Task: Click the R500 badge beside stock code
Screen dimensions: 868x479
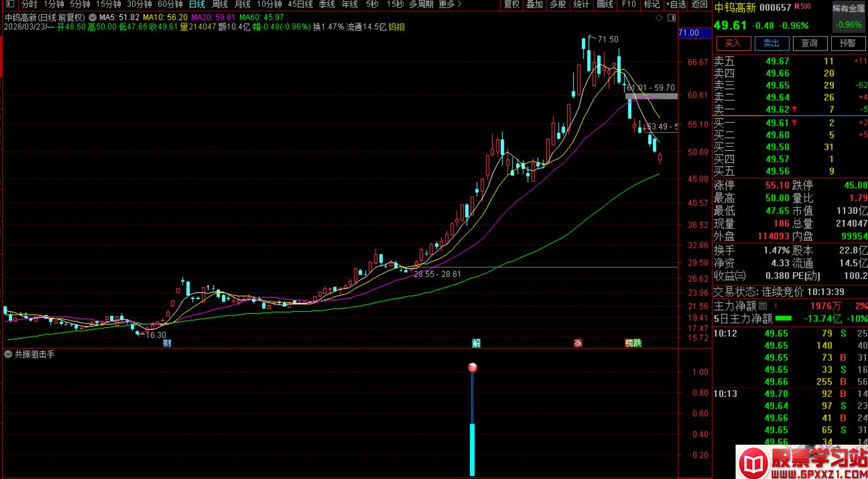Action: click(x=803, y=6)
